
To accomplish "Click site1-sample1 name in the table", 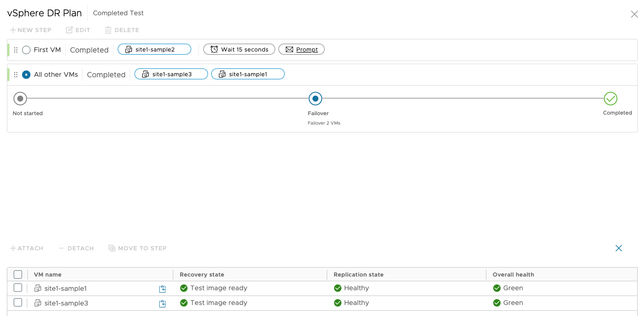I will [x=66, y=288].
